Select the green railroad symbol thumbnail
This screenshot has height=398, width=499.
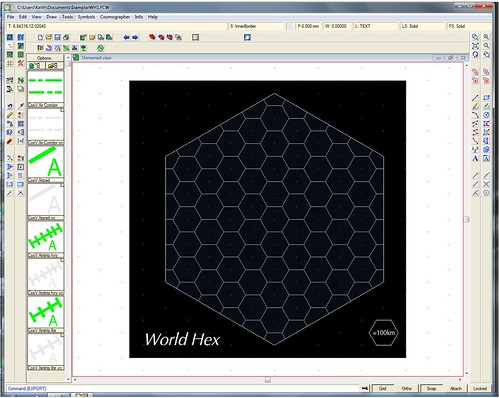pyautogui.click(x=45, y=237)
